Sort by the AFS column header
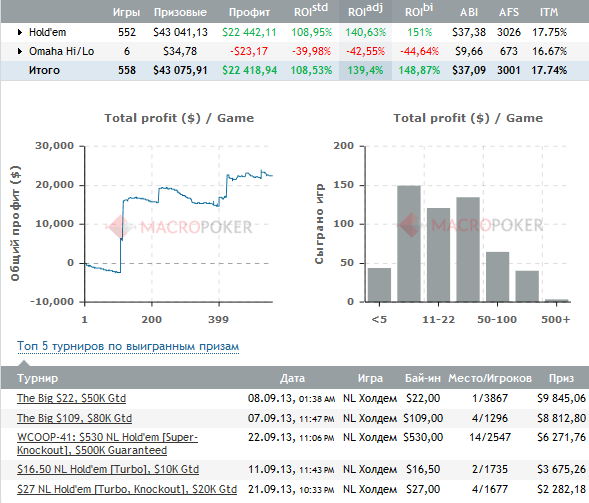Image resolution: width=589 pixels, height=503 pixels. pos(509,12)
